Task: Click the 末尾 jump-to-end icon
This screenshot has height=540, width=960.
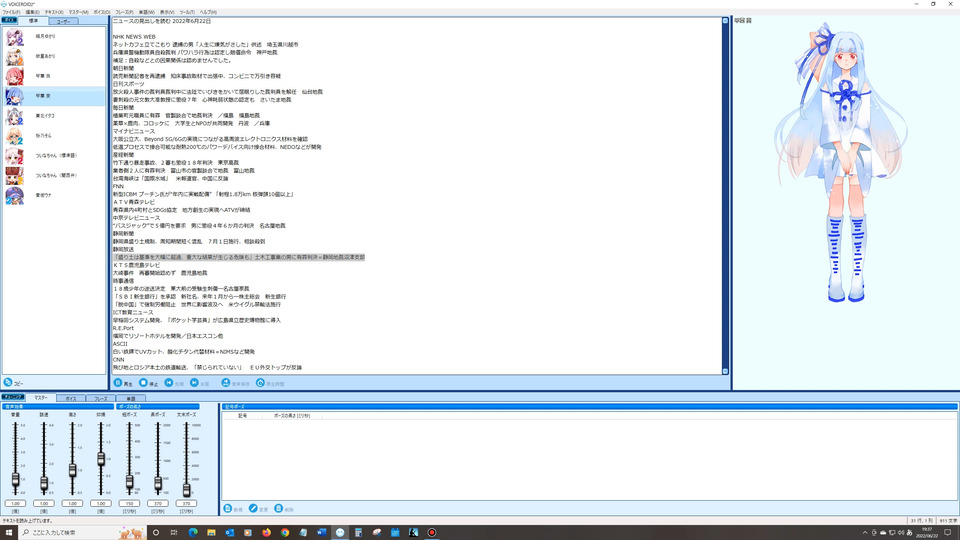Action: coord(194,383)
